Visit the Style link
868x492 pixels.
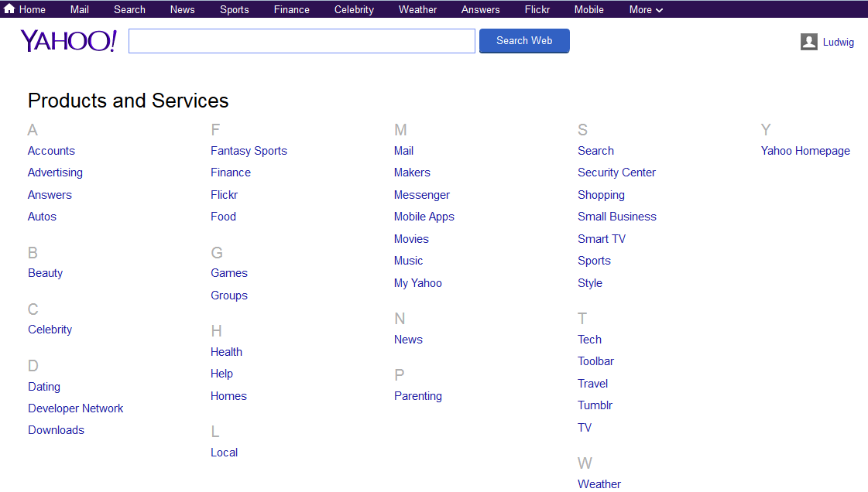(x=590, y=283)
